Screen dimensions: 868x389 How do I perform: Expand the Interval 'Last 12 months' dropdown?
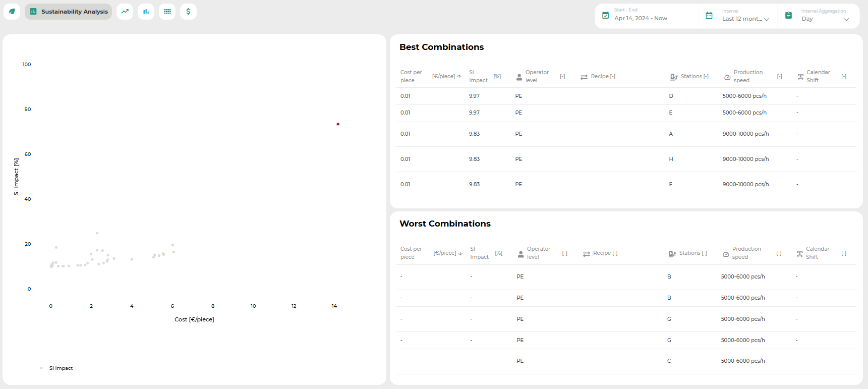(745, 19)
